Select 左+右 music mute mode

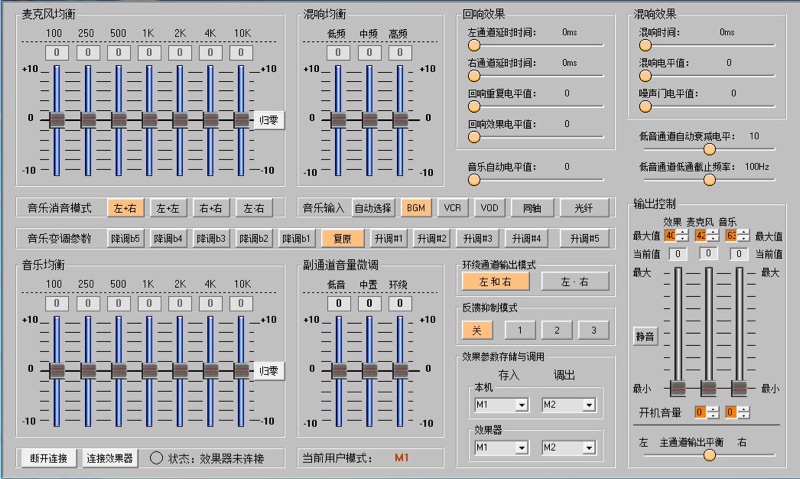pyautogui.click(x=125, y=208)
